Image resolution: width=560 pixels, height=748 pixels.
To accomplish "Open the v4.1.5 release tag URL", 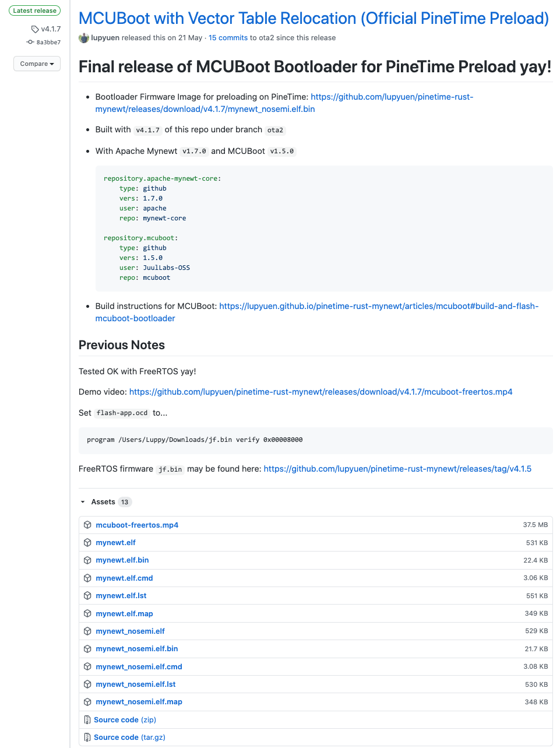I will (x=397, y=469).
